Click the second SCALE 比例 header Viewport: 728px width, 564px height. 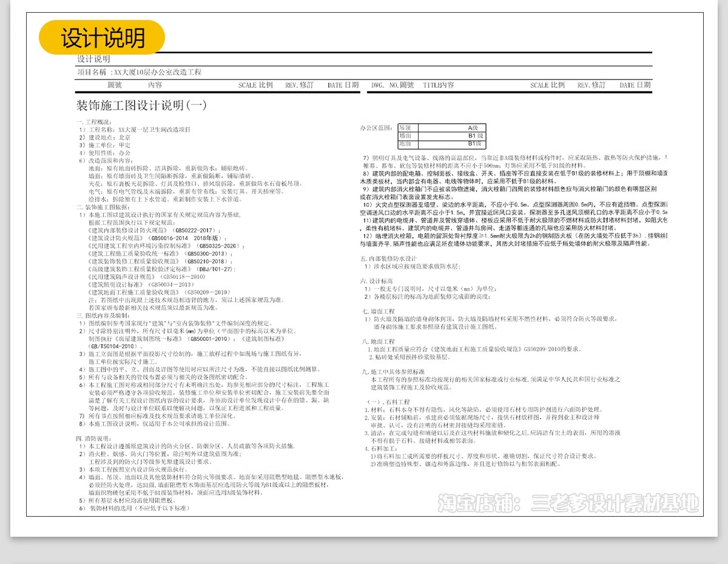coord(547,85)
